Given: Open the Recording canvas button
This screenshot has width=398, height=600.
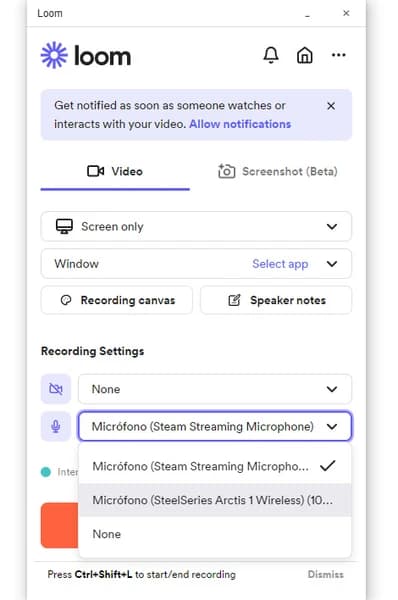Looking at the screenshot, I should click(117, 300).
